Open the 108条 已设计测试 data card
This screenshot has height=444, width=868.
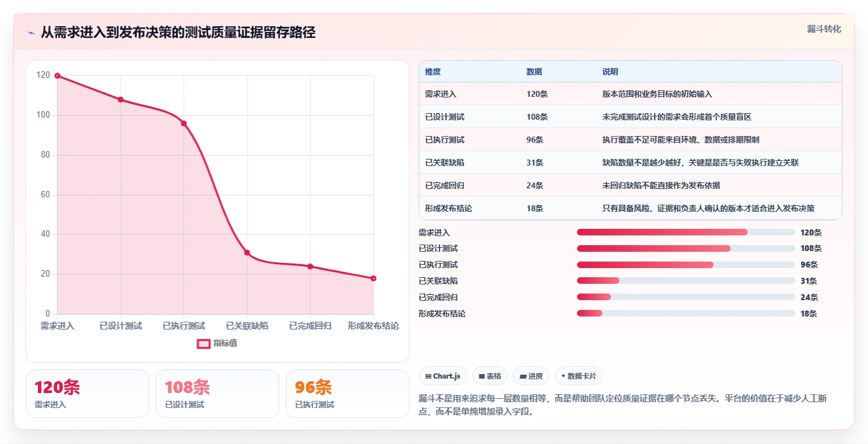[x=217, y=394]
